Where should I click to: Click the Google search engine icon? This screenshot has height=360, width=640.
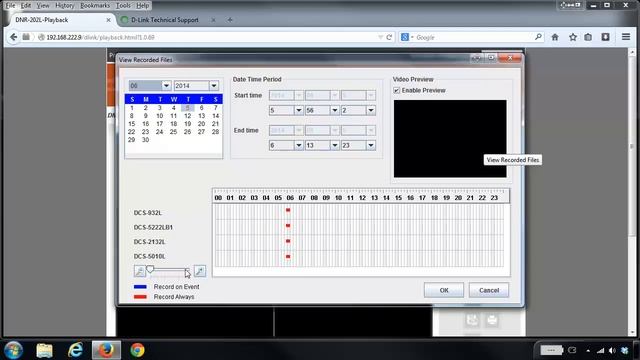click(405, 37)
